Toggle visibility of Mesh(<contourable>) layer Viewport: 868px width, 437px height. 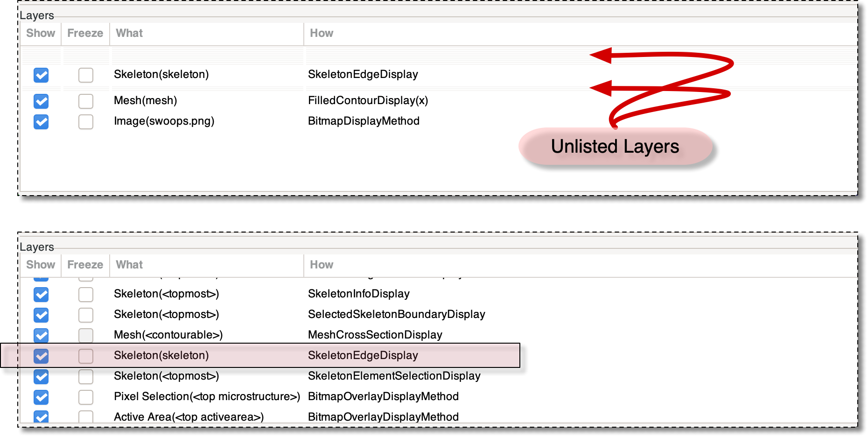(41, 336)
